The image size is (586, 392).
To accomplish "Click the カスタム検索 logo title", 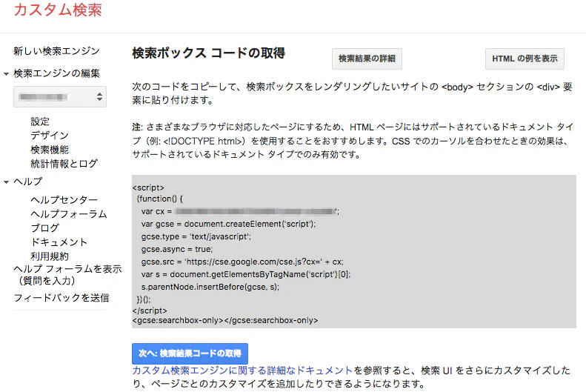I will click(x=58, y=10).
